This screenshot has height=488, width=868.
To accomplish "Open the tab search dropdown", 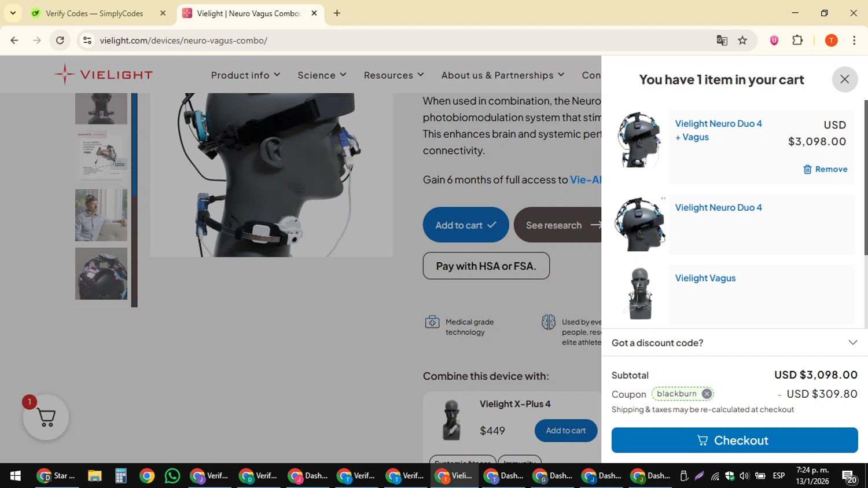I will click(x=13, y=13).
